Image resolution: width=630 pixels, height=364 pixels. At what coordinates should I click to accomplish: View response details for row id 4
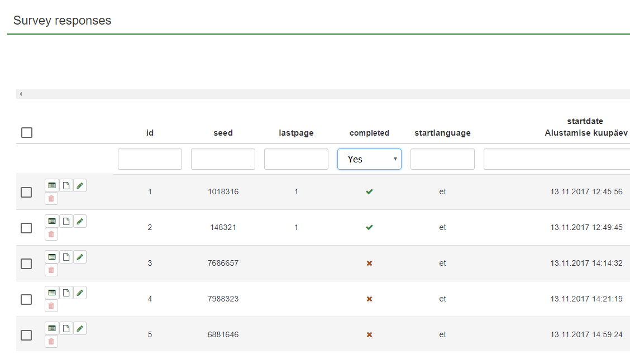point(52,293)
